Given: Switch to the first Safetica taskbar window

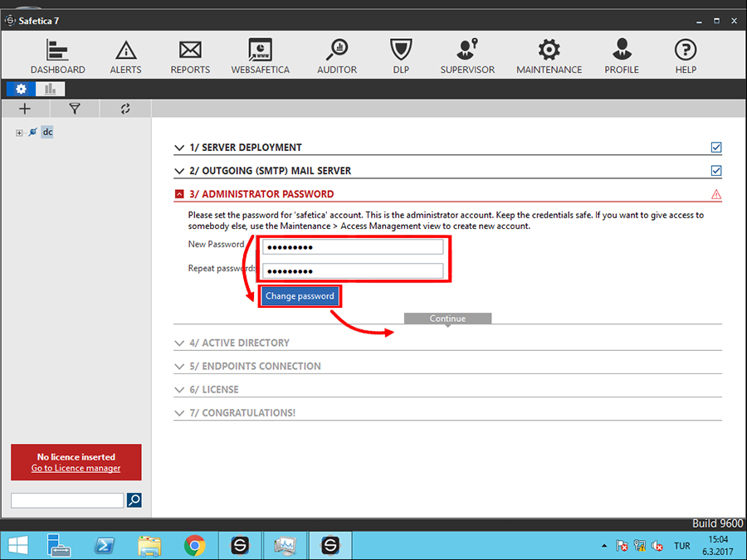Looking at the screenshot, I should point(240,546).
